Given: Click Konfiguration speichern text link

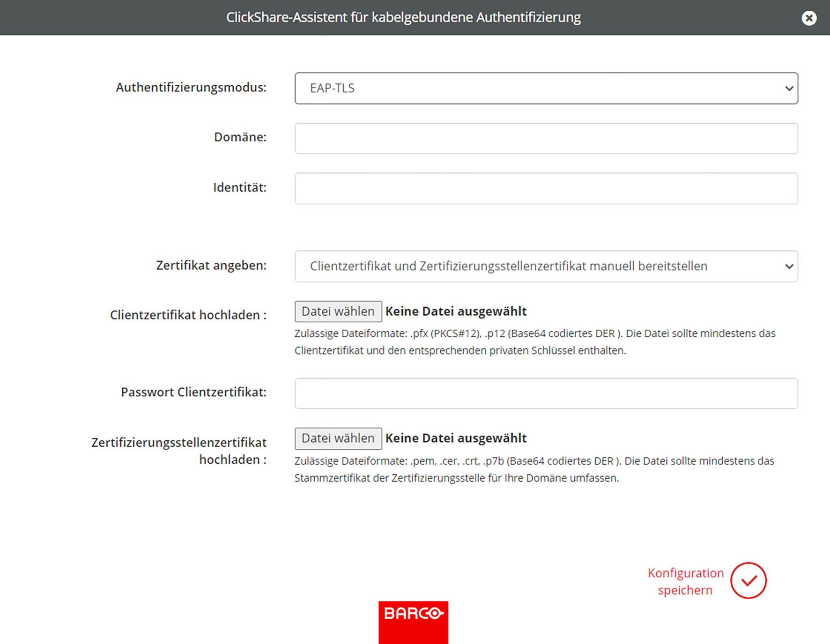Looking at the screenshot, I should 685,581.
